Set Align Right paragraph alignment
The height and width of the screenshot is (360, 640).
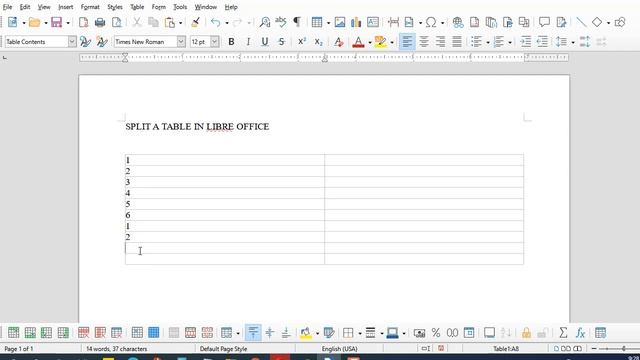(x=440, y=42)
